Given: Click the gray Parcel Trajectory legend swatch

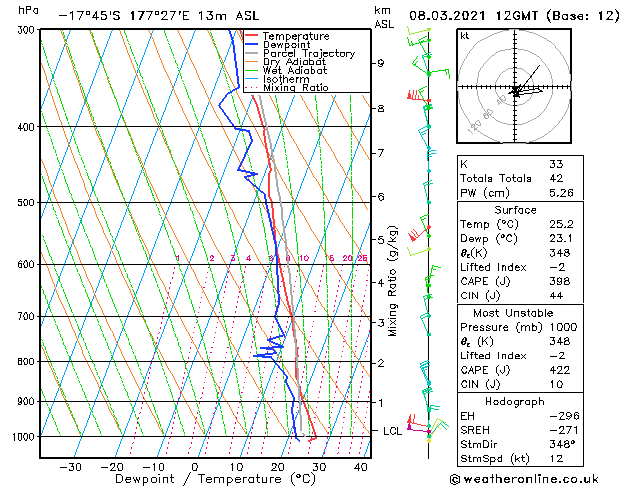Looking at the screenshot, I should coord(252,53).
